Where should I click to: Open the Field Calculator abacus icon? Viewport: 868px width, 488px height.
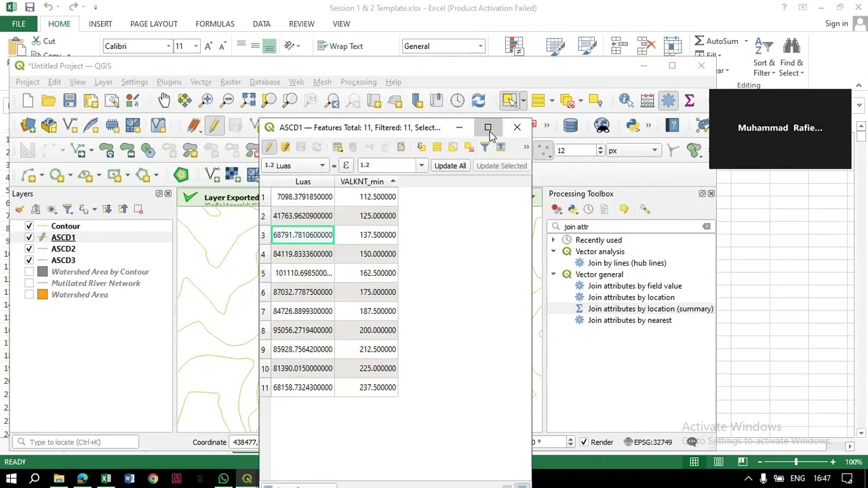coord(647,101)
